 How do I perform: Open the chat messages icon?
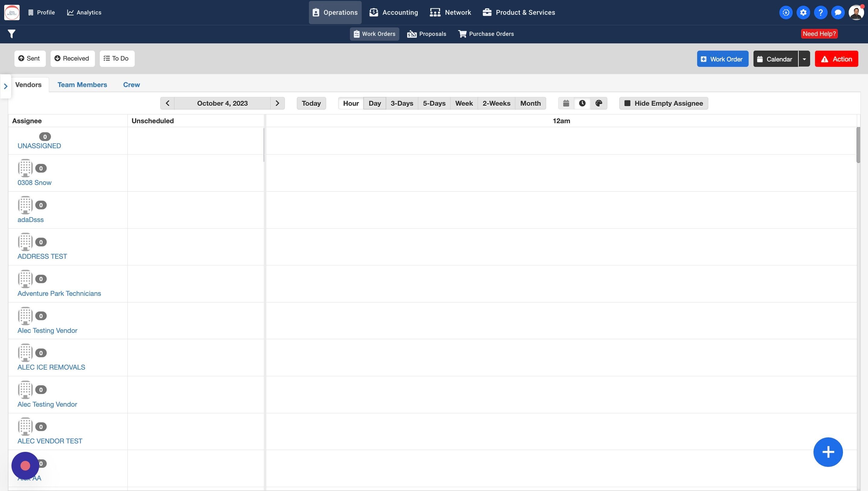coord(838,12)
